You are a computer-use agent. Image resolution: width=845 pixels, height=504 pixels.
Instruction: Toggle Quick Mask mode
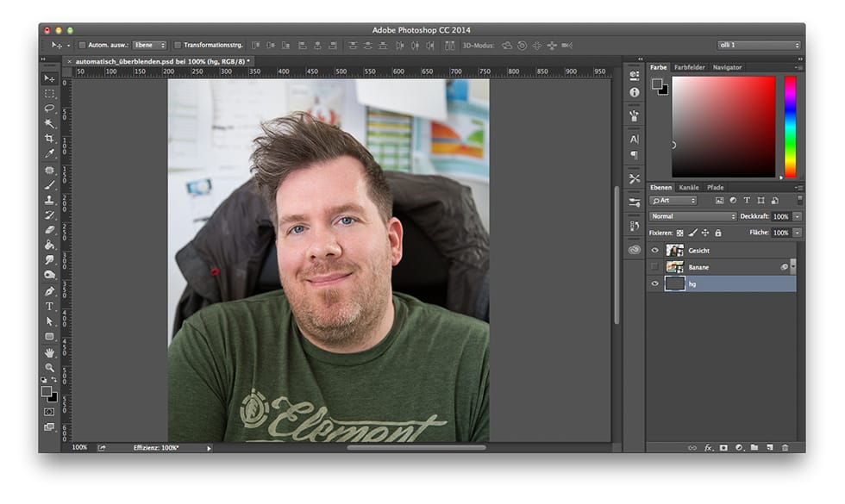49,412
